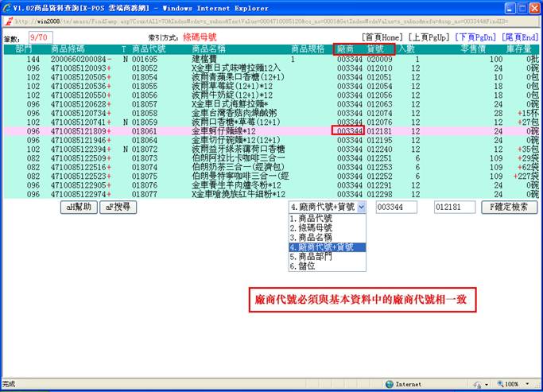
Task: Click the Internet zone globe icon in status bar
Action: (389, 383)
